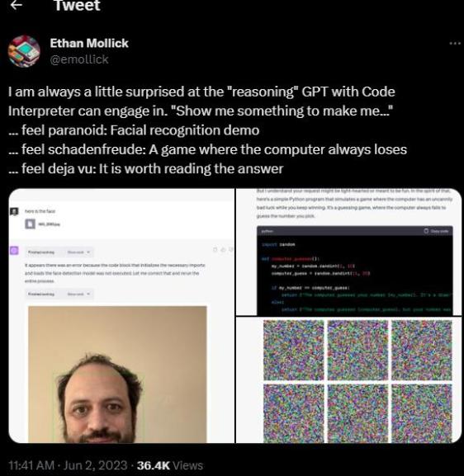Viewport: 464px width, 476px height.
Task: Copy code from the Python code block
Action: (x=436, y=231)
